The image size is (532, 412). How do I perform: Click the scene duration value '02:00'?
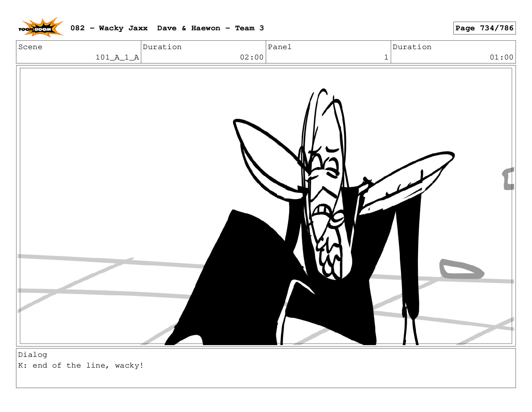(x=252, y=58)
